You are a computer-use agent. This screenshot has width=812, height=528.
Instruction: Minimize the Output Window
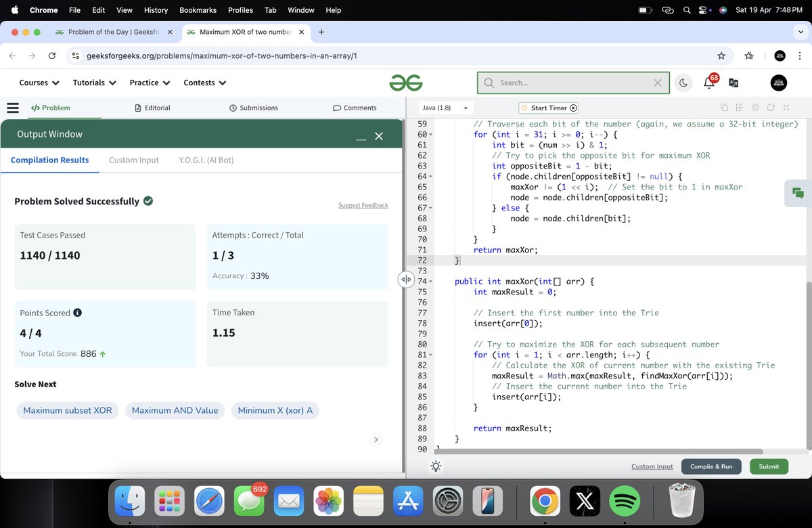361,137
